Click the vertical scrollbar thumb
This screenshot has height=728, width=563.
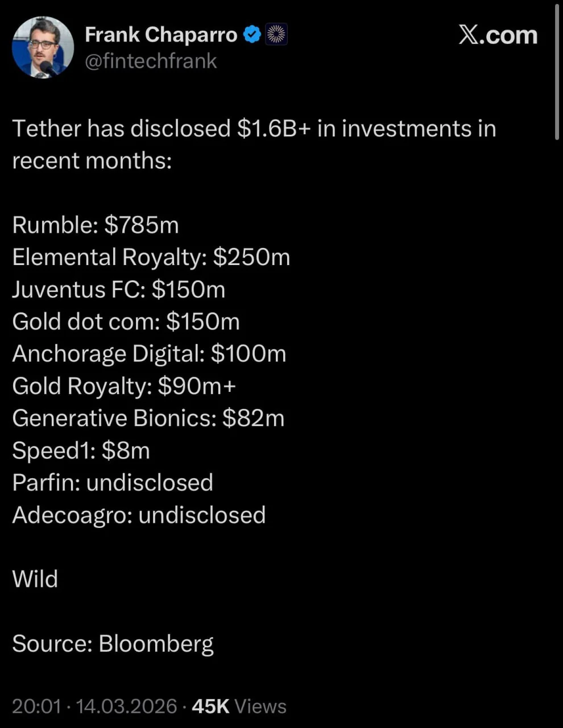[x=557, y=71]
